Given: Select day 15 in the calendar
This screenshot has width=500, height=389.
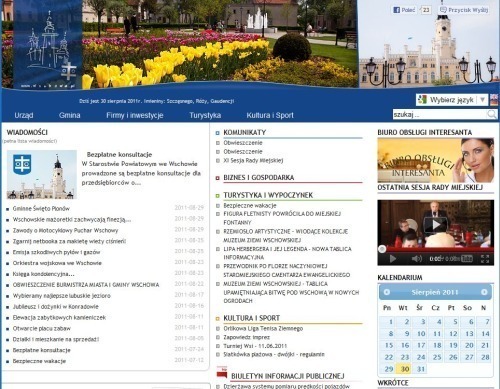Looking at the screenshot, I should (389, 345).
